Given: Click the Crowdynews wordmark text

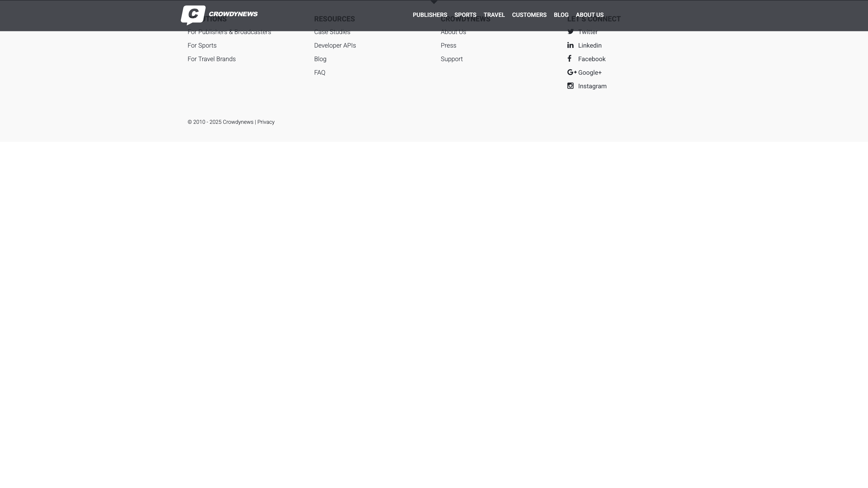Looking at the screenshot, I should [233, 14].
